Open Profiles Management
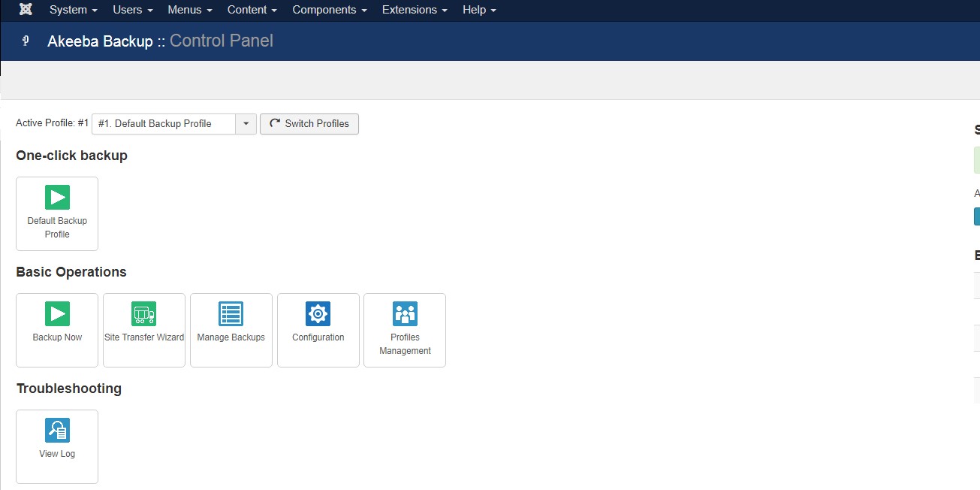This screenshot has height=490, width=980. coord(405,330)
